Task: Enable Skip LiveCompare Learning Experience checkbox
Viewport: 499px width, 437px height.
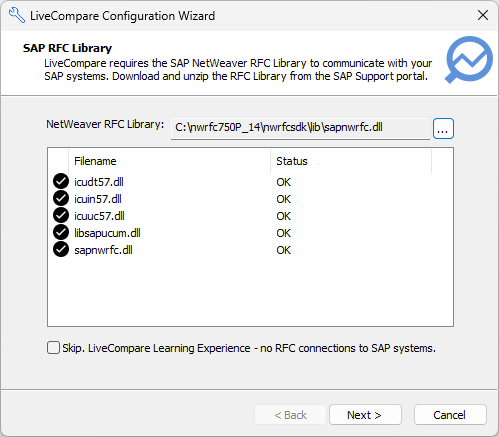Action: (53, 348)
